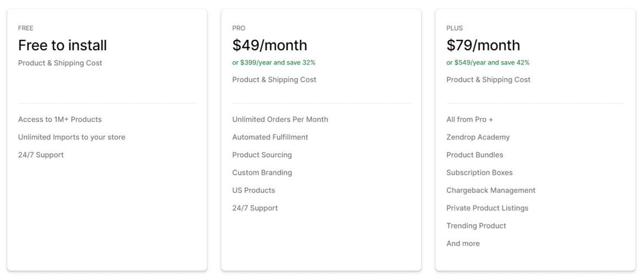644x280 pixels.
Task: Click "Unlimited Orders Per Month" feature
Action: click(x=280, y=120)
